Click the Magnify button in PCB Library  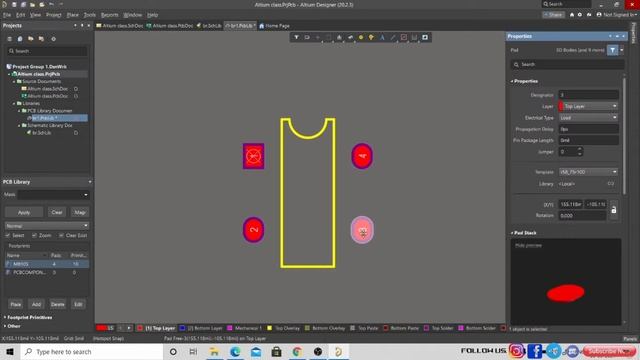point(80,212)
